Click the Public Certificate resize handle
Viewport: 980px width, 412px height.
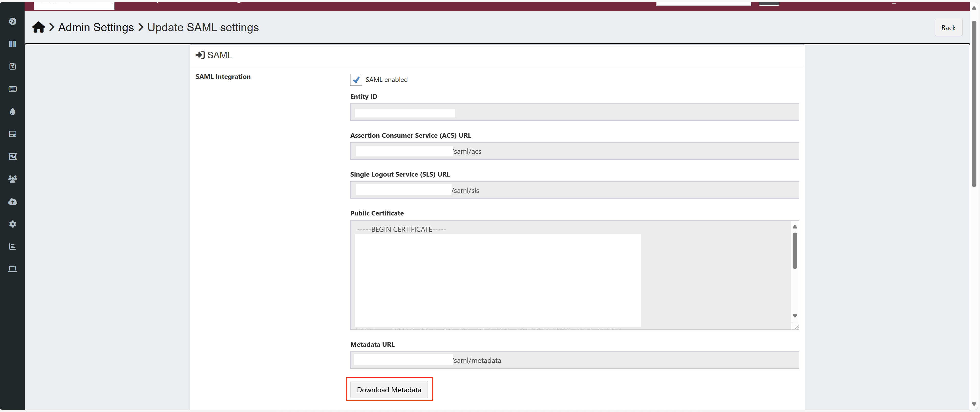tap(796, 327)
